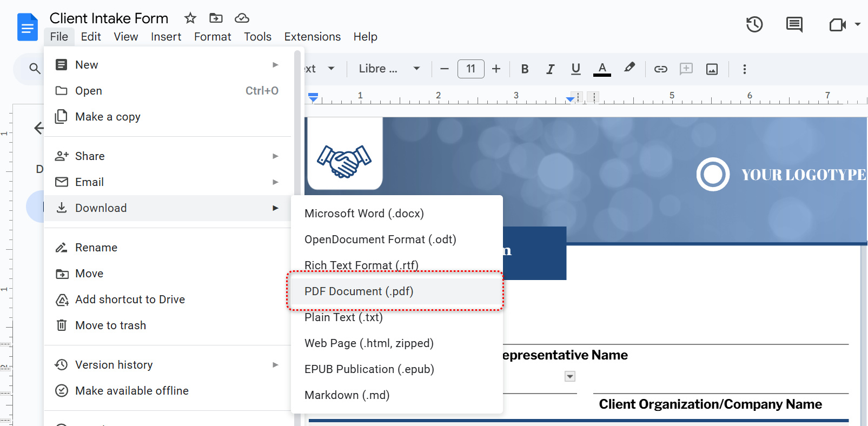Open the Libre font family dropdown

[x=389, y=69]
